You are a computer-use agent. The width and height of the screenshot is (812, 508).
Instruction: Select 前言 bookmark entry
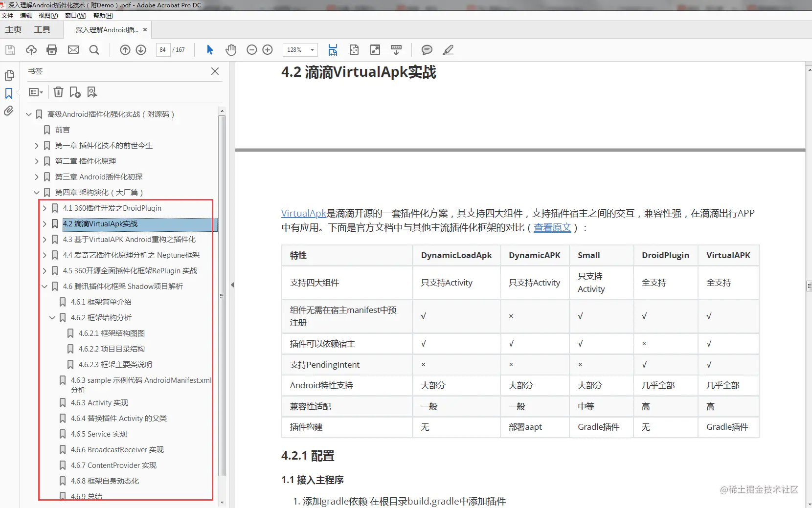(63, 130)
